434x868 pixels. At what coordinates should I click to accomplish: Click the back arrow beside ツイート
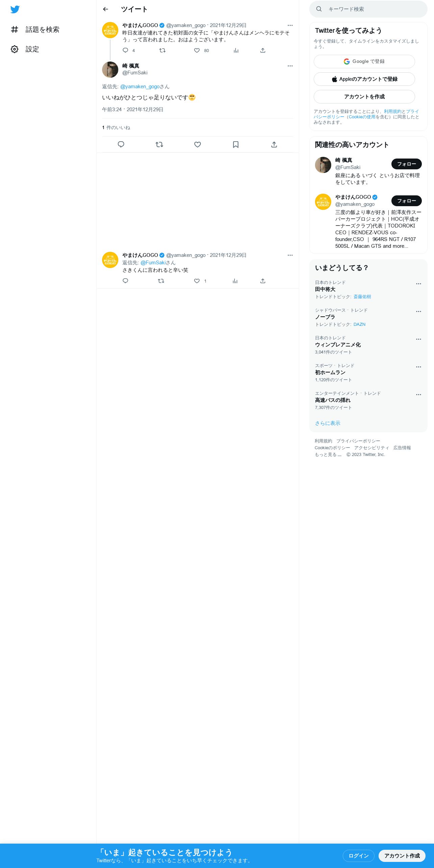click(105, 9)
